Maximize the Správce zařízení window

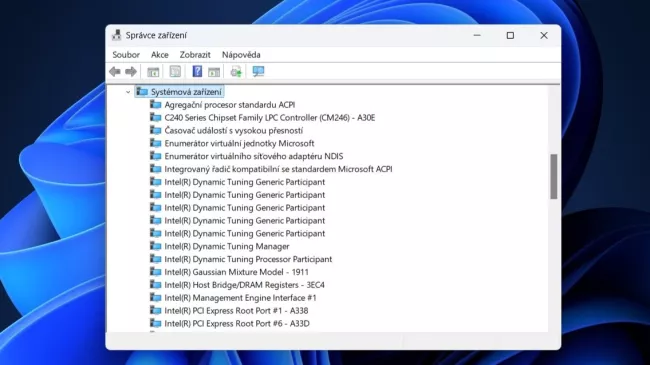[x=510, y=35]
